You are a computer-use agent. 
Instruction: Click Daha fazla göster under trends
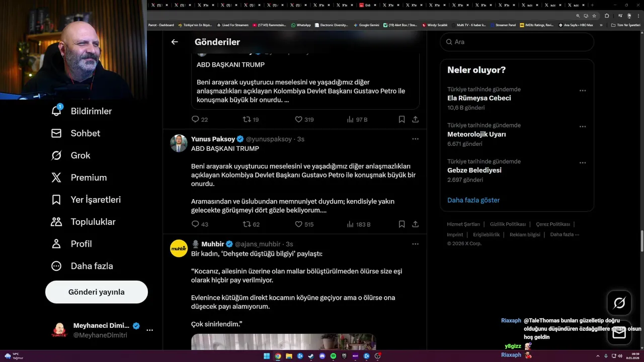(x=473, y=200)
